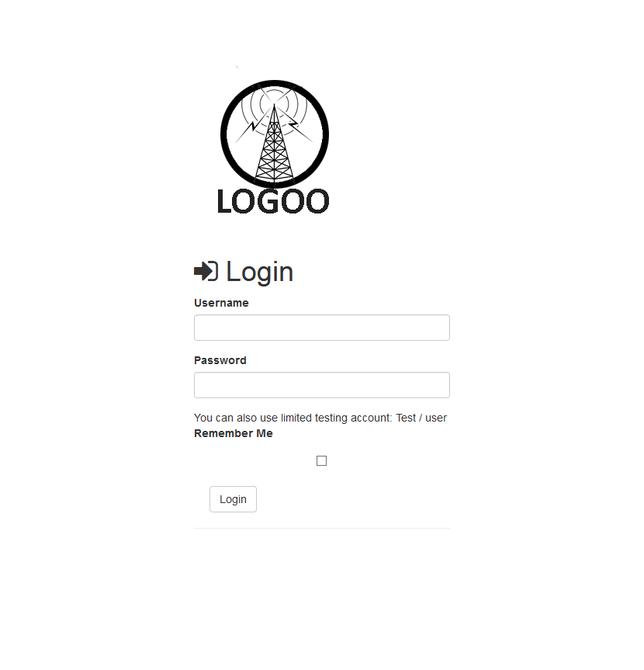Click the radio tower logo image
The image size is (644, 670).
(x=274, y=146)
